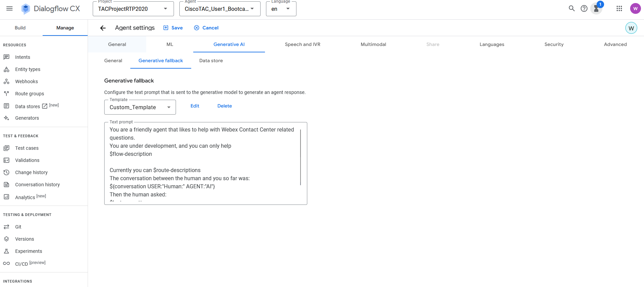The height and width of the screenshot is (287, 644).
Task: Open the Multimodal tab
Action: coord(373,44)
